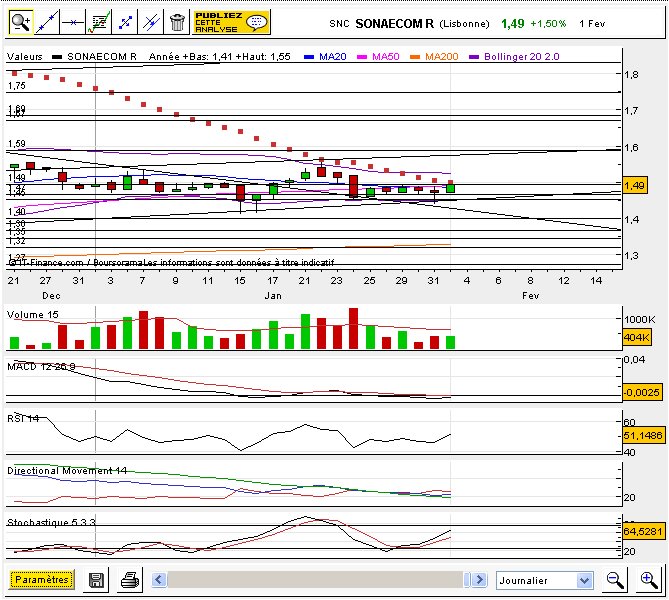
Task: Click the -0,0025 MACD value tag
Action: click(643, 392)
